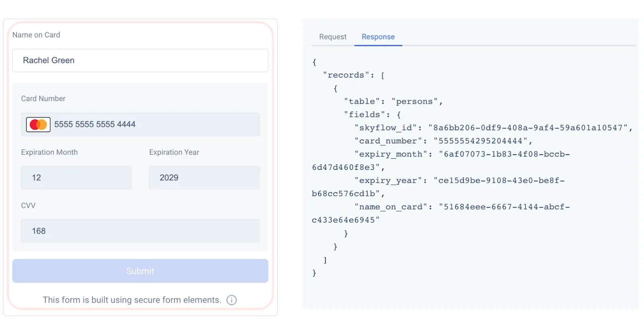The image size is (644, 334).
Task: Click the 'Expiration Month' label
Action: click(x=50, y=153)
